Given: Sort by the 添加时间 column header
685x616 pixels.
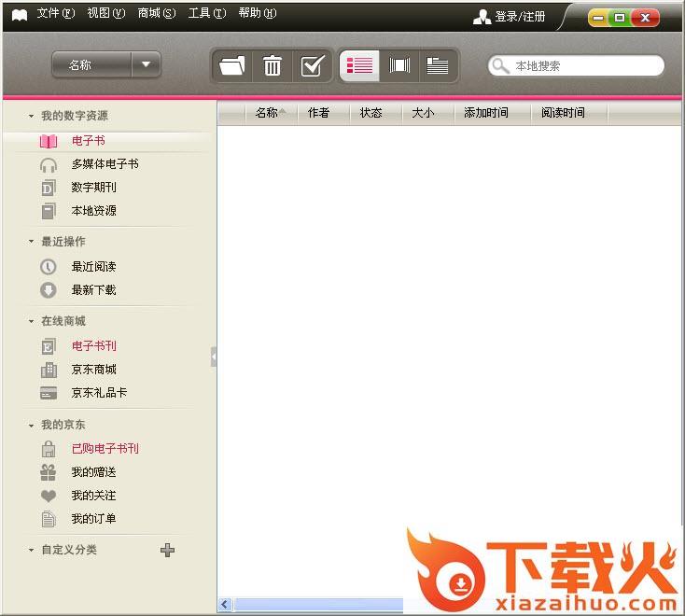Looking at the screenshot, I should click(493, 113).
